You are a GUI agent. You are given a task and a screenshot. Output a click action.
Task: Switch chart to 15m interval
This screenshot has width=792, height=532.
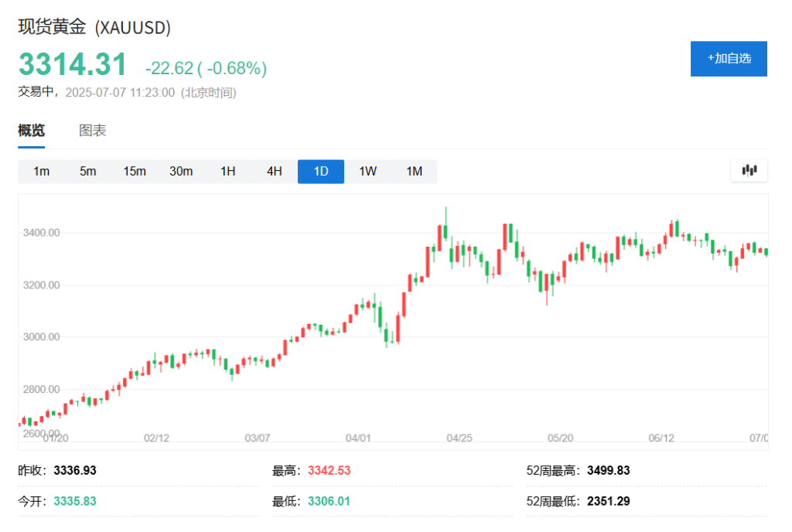pos(135,172)
